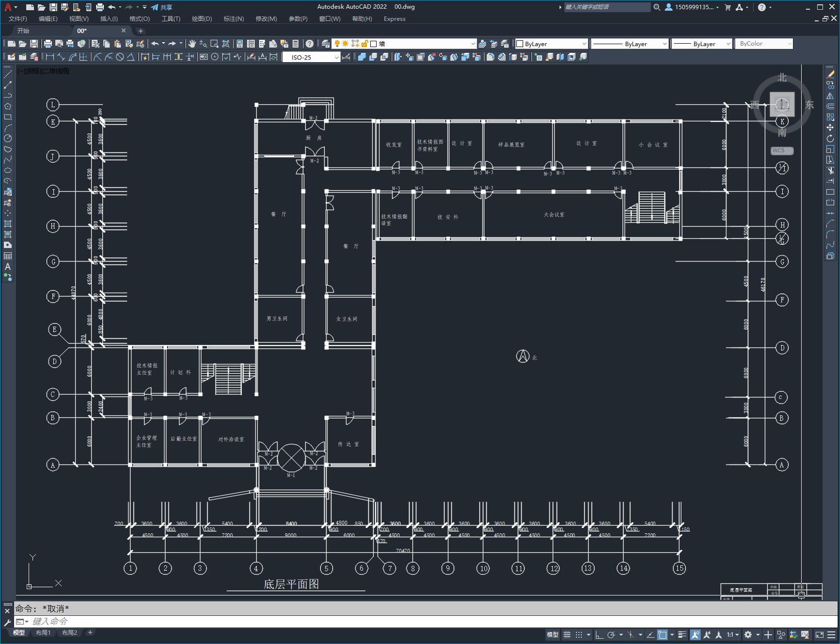Viewport: 840px width, 644px height.
Task: Open the ByLayer color dropdown
Action: coord(551,44)
